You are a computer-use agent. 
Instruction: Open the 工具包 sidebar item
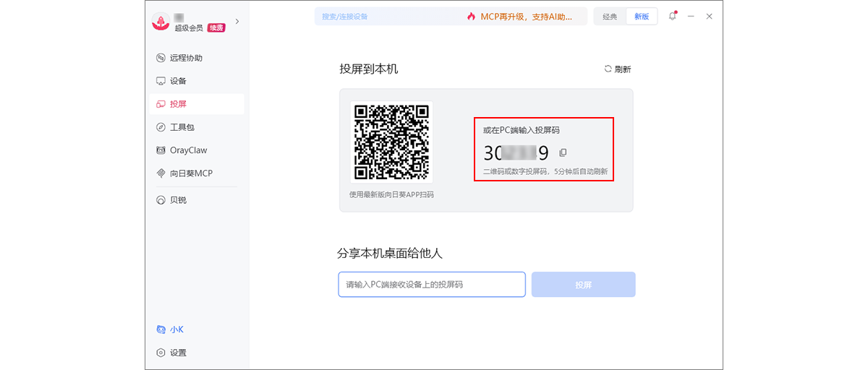pyautogui.click(x=197, y=127)
